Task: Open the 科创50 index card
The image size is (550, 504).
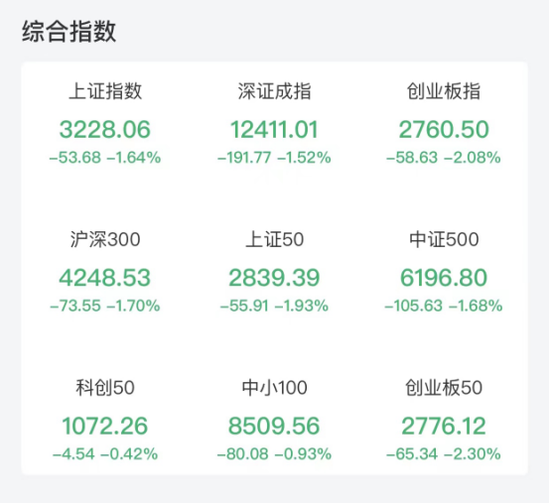Action: pos(105,420)
